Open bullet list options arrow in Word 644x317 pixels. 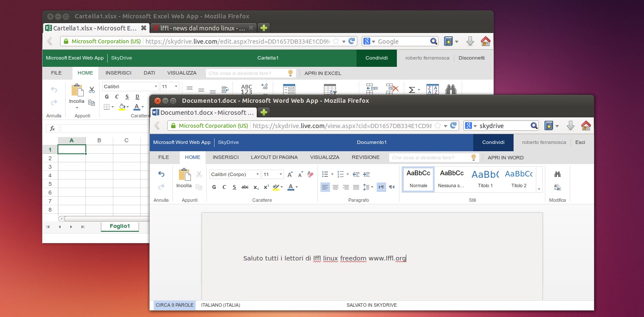331,174
